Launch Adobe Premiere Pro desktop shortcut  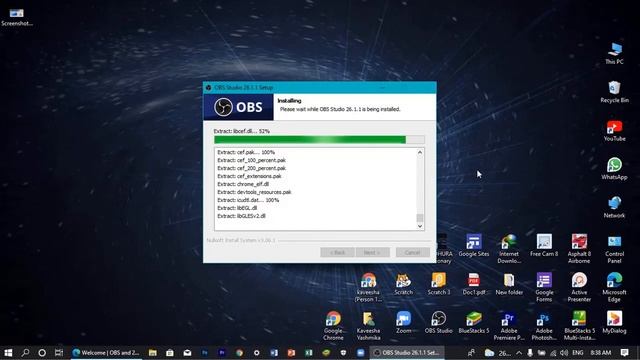click(509, 325)
